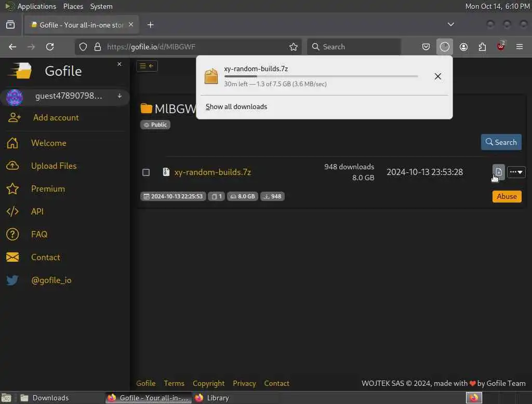Screen dimensions: 532x404
Task: Click the FAQ question mark icon
Action: point(12,234)
